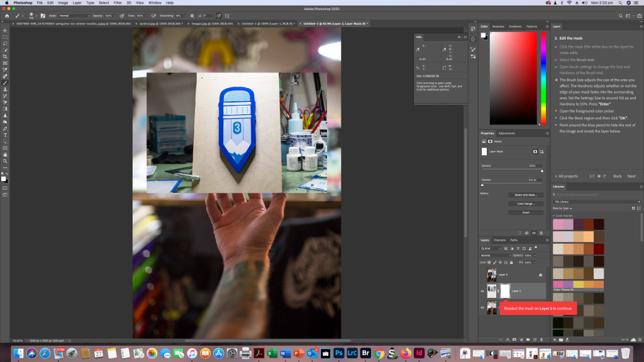Pick the Hand tool
This screenshot has height=362, width=644.
coord(5,154)
